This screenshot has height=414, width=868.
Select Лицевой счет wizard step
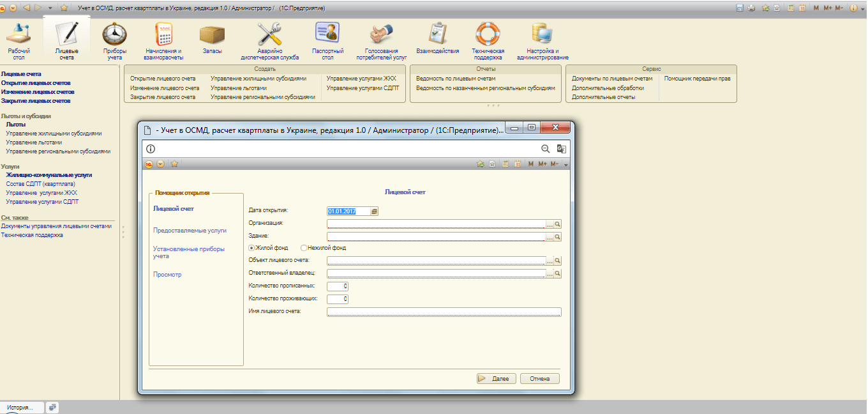tap(173, 208)
